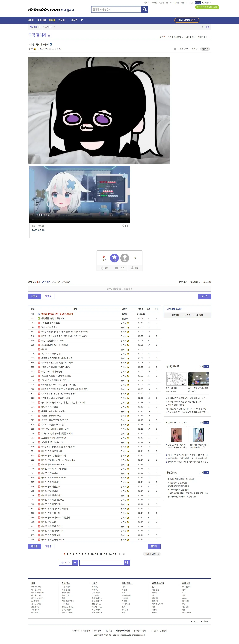The image size is (239, 644).
Task: Click the 알림 bell icon in login box
Action: [197, 315]
